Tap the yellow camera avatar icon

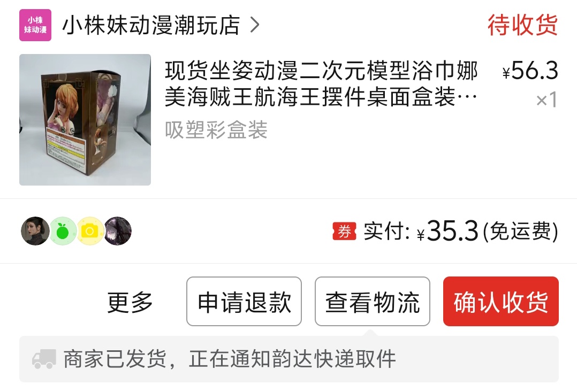tap(90, 231)
